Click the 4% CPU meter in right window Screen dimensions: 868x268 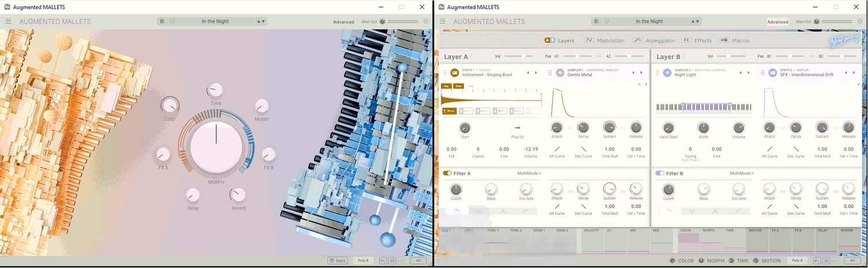click(x=852, y=260)
